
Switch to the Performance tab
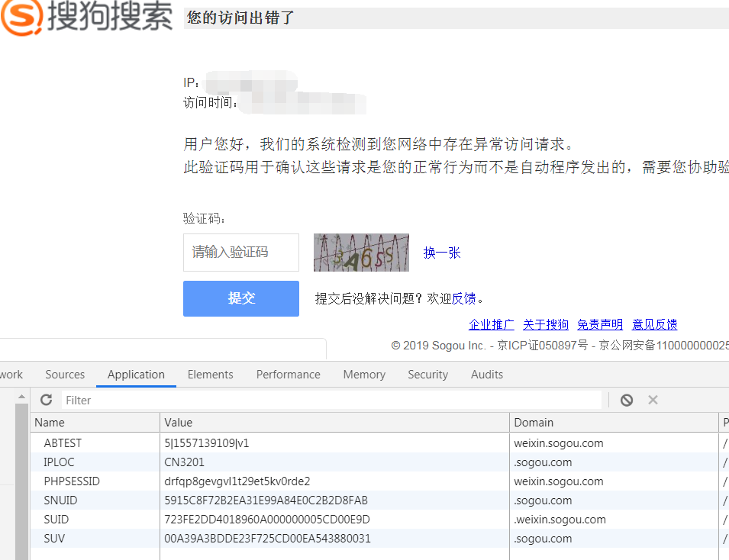tap(289, 375)
